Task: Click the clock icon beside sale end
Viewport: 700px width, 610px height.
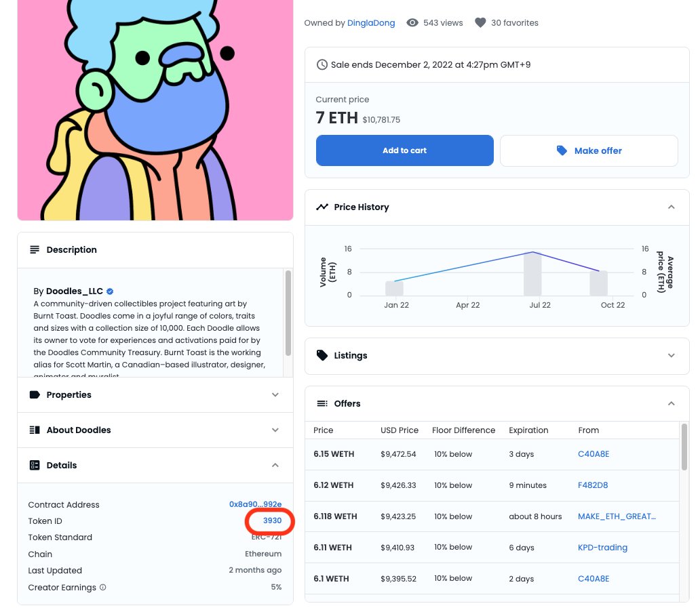Action: point(322,64)
